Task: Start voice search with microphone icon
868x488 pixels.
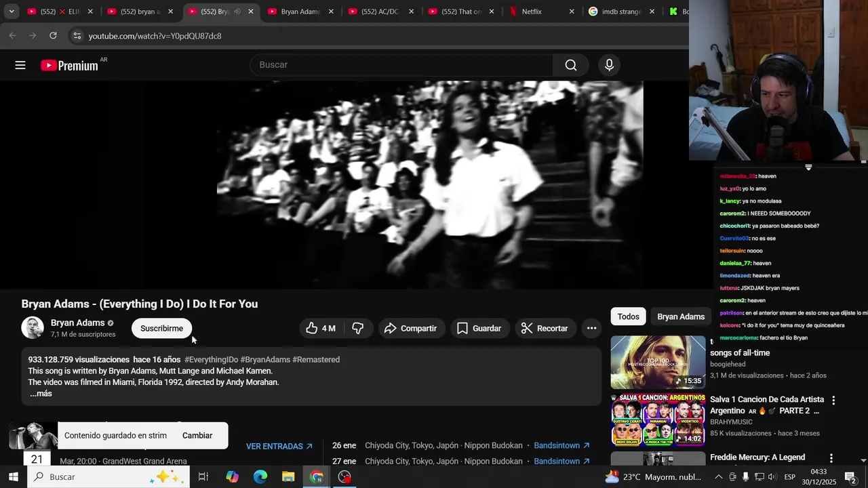Action: 609,65
